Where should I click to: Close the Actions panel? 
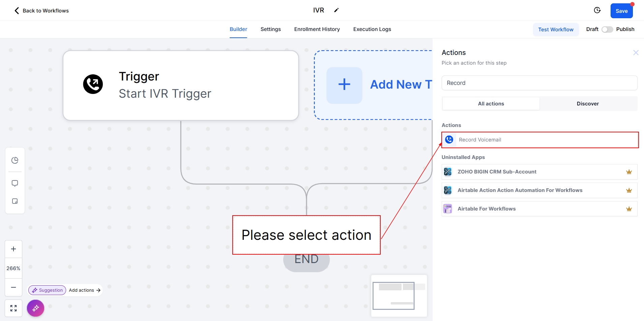click(x=636, y=53)
